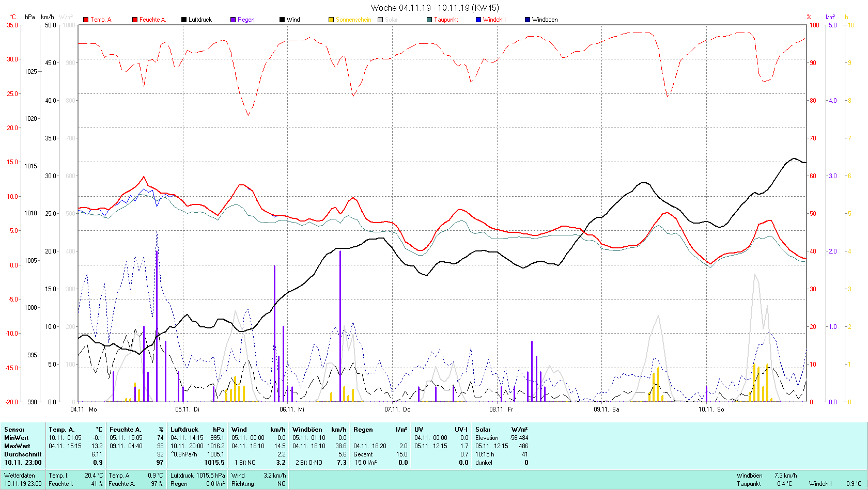Click the Feuchte A. legend color square
The image size is (868, 490).
(x=135, y=20)
